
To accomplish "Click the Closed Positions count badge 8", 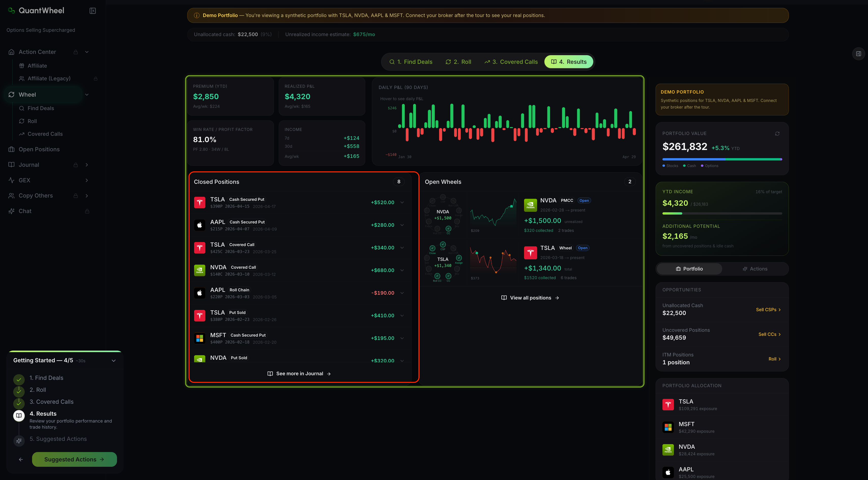I will click(399, 182).
